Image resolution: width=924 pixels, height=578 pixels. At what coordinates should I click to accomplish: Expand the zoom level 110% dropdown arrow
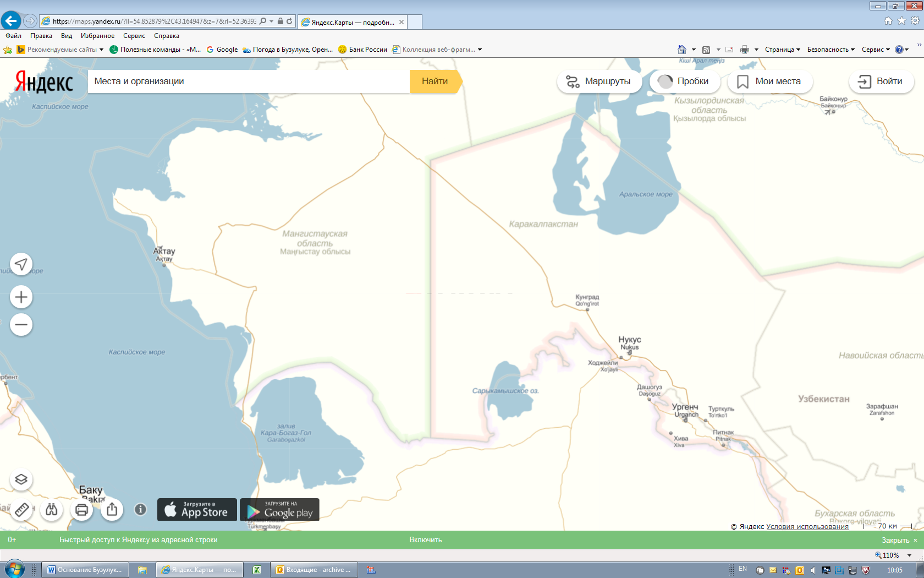click(x=909, y=555)
